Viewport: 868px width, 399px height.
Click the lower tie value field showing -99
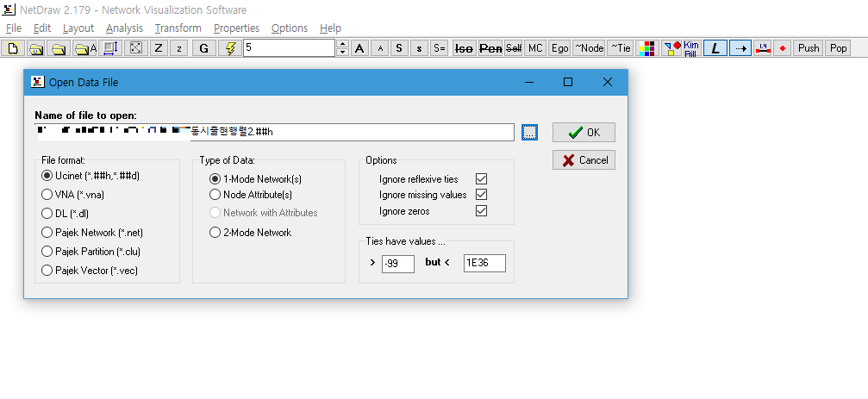398,264
